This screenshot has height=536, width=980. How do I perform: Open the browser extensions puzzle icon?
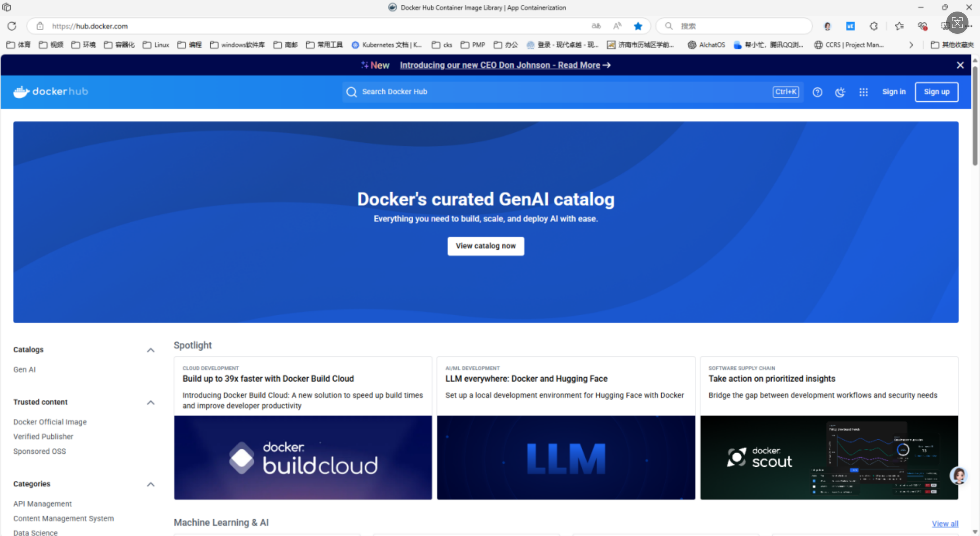873,26
